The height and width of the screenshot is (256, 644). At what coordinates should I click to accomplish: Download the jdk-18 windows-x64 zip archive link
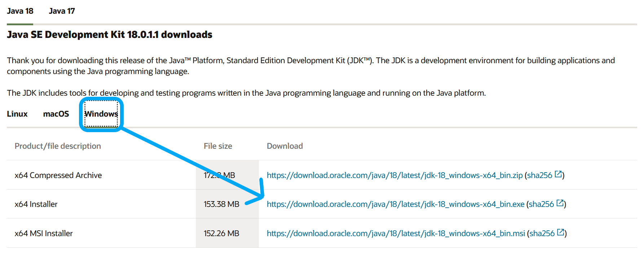click(394, 175)
